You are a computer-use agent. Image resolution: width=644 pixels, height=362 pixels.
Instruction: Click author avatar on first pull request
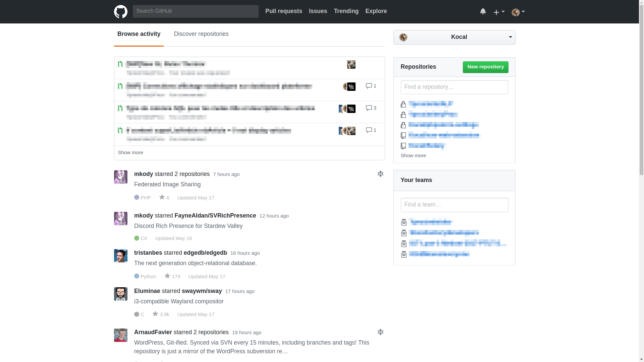[351, 64]
